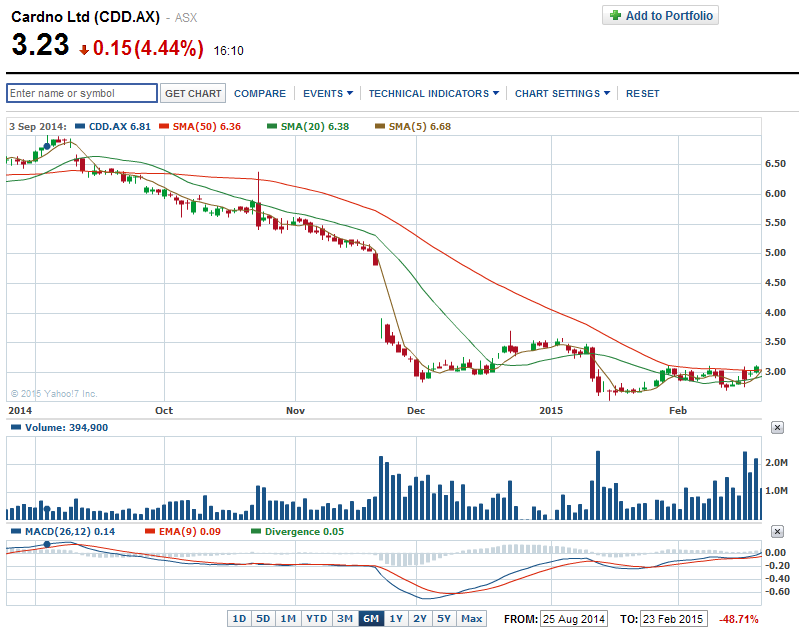Click the brown SMA(5) legend color marker
This screenshot has height=629, width=799.
point(380,126)
